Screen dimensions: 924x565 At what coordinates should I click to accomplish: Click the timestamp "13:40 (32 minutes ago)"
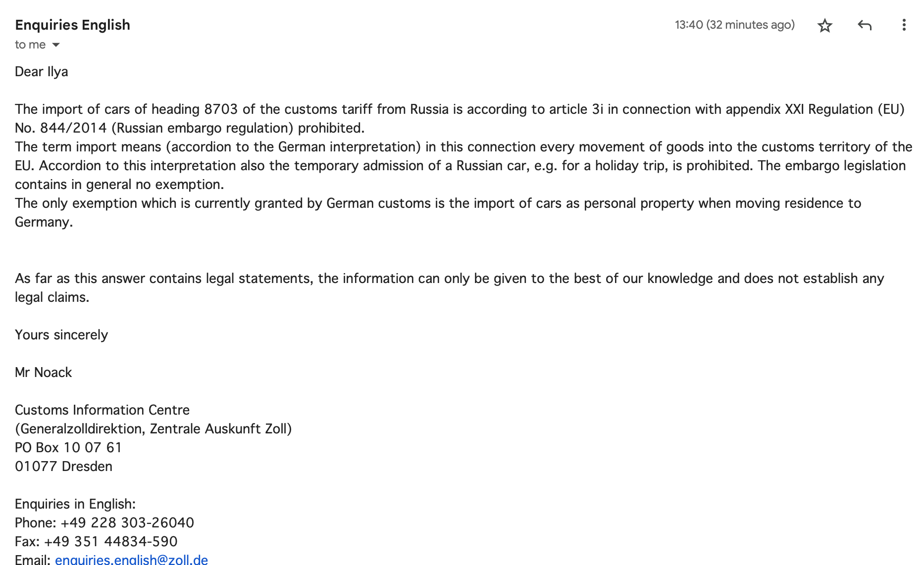tap(734, 25)
